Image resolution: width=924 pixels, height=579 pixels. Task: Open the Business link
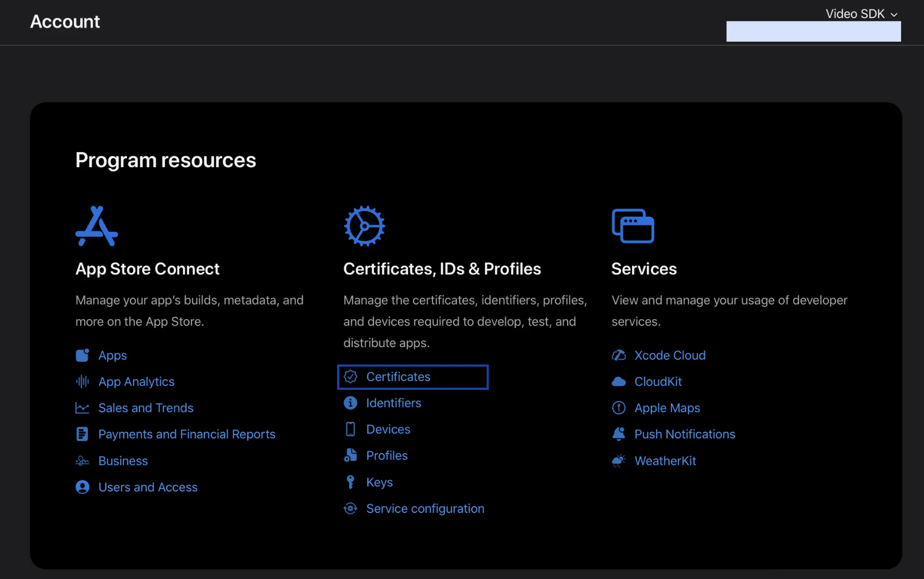[x=123, y=461]
